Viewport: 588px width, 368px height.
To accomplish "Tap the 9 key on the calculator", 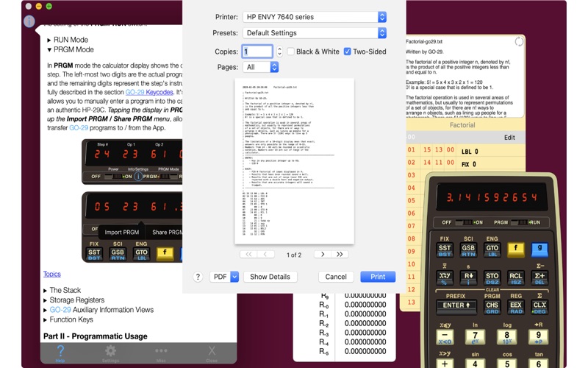I will pyautogui.click(x=539, y=337).
